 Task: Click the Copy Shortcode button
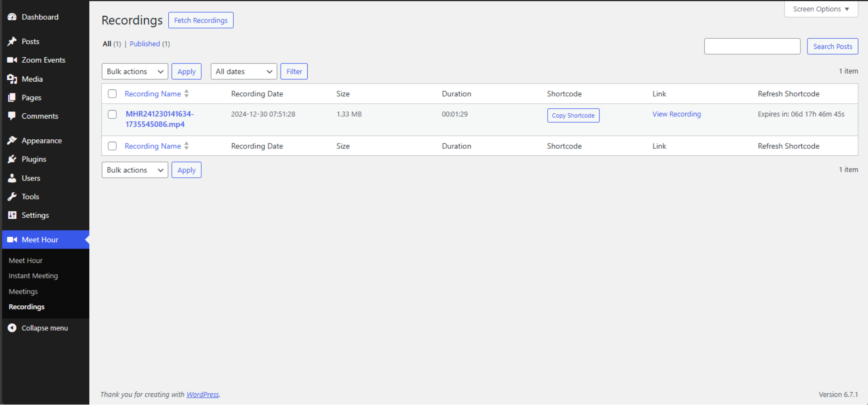click(573, 115)
